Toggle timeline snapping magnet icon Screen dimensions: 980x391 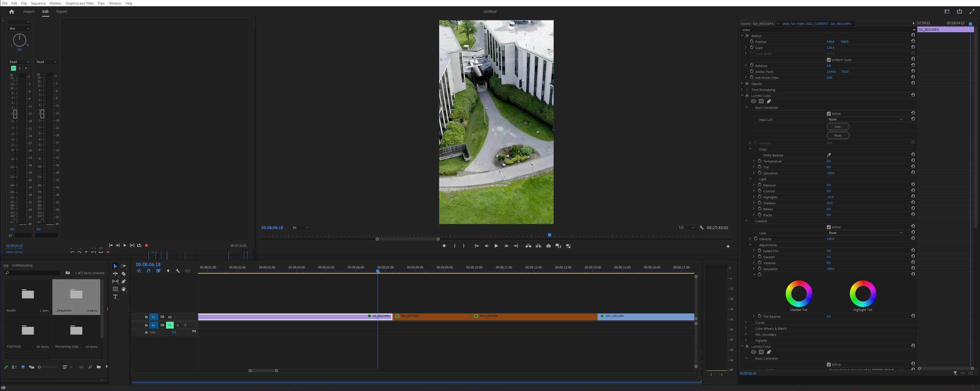(149, 271)
